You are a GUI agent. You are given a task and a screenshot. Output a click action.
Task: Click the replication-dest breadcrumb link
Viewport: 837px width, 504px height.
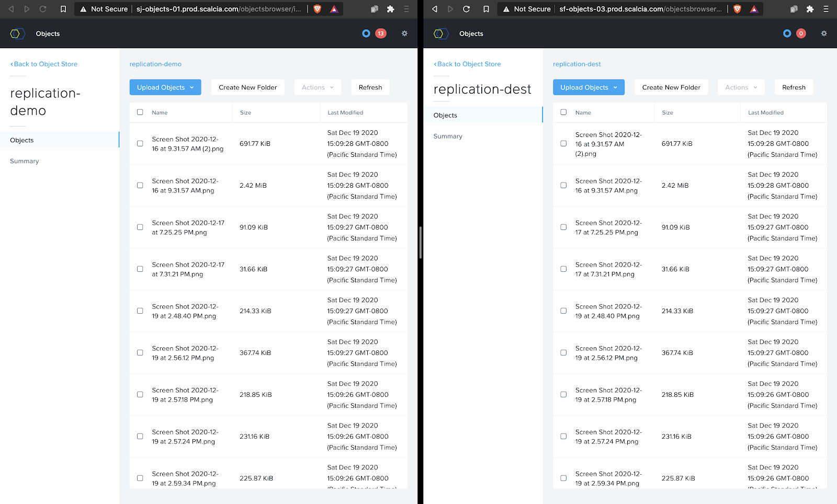pos(577,64)
